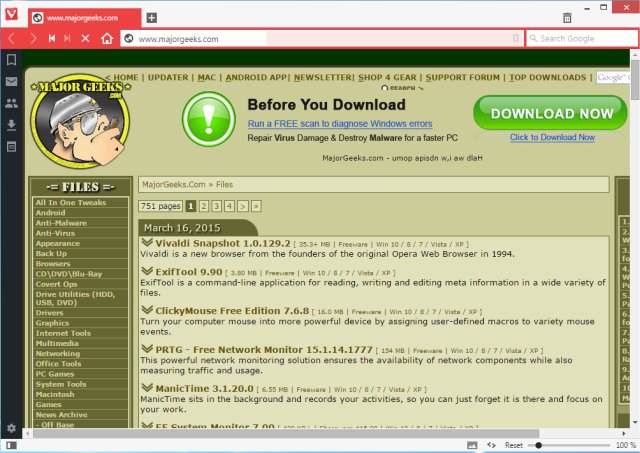The width and height of the screenshot is (640, 453).
Task: Open Vivaldi settings via the gear icon
Action: pos(11,428)
